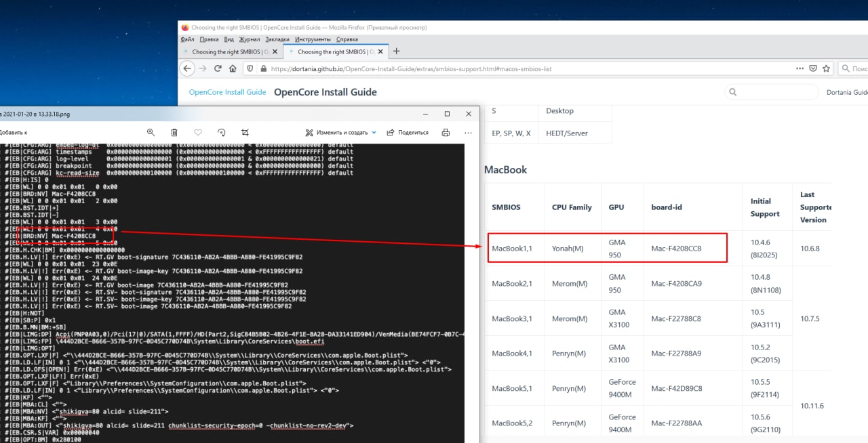Zoom in the photo viewer
The image size is (868, 443).
click(x=151, y=133)
